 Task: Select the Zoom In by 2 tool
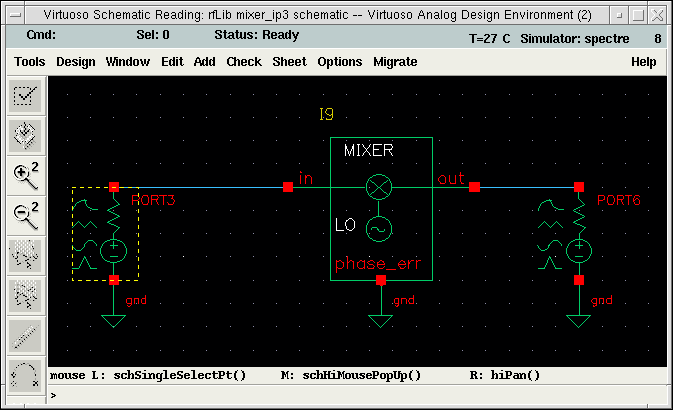coord(25,176)
